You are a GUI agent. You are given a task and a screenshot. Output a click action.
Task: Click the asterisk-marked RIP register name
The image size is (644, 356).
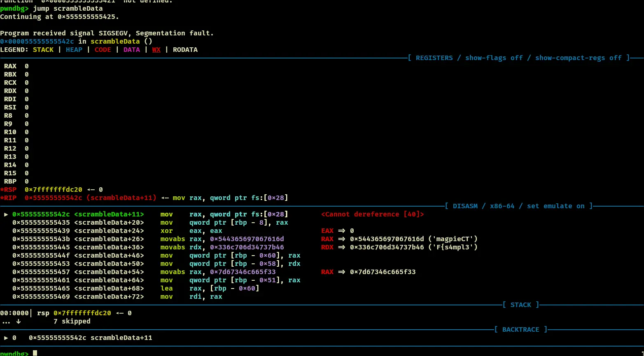[x=8, y=198]
